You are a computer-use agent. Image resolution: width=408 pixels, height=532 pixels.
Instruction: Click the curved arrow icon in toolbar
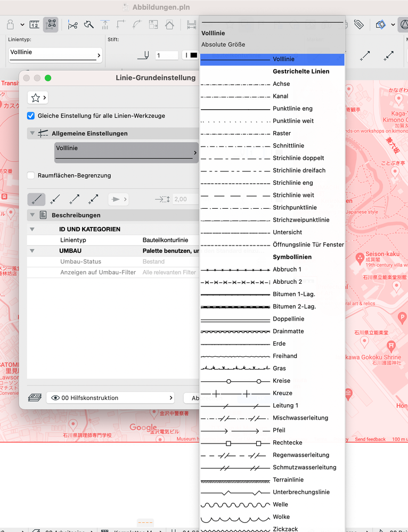[x=137, y=24]
